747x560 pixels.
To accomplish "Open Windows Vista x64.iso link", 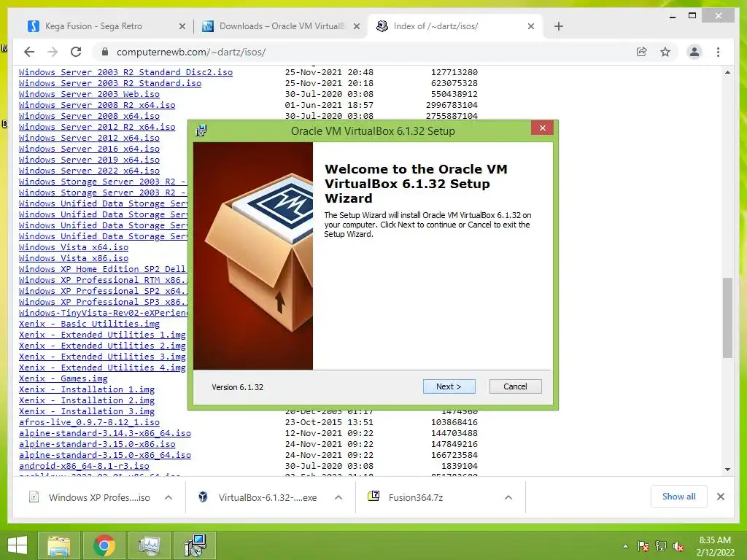I will (x=74, y=248).
